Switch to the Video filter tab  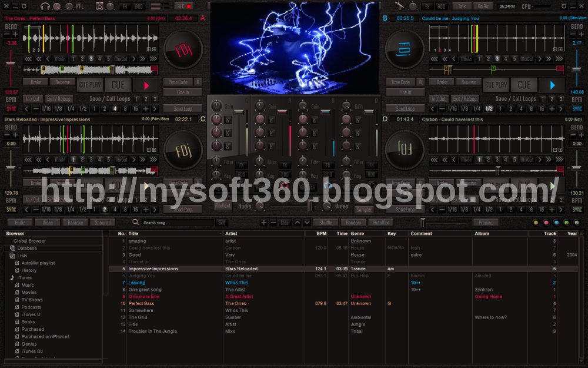pyautogui.click(x=47, y=222)
